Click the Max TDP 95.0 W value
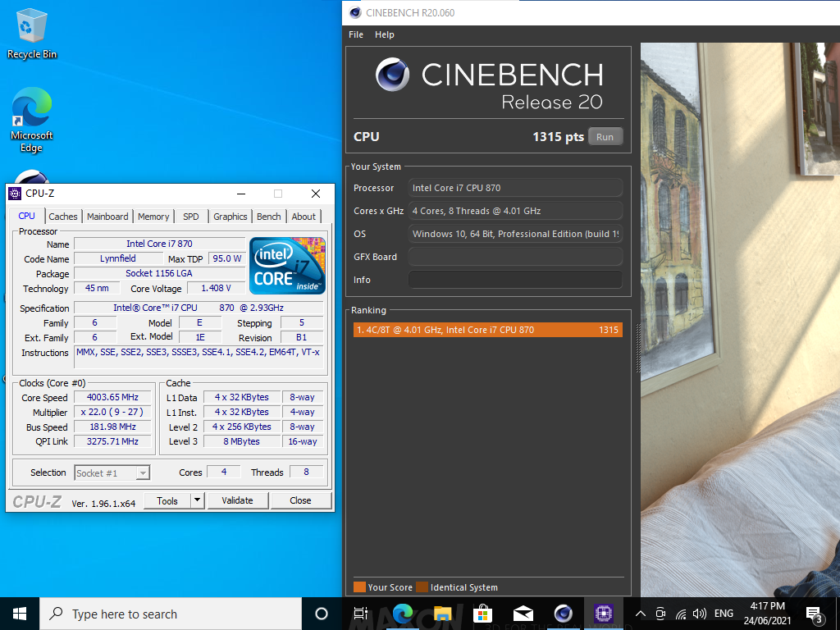The width and height of the screenshot is (840, 630). tap(226, 258)
